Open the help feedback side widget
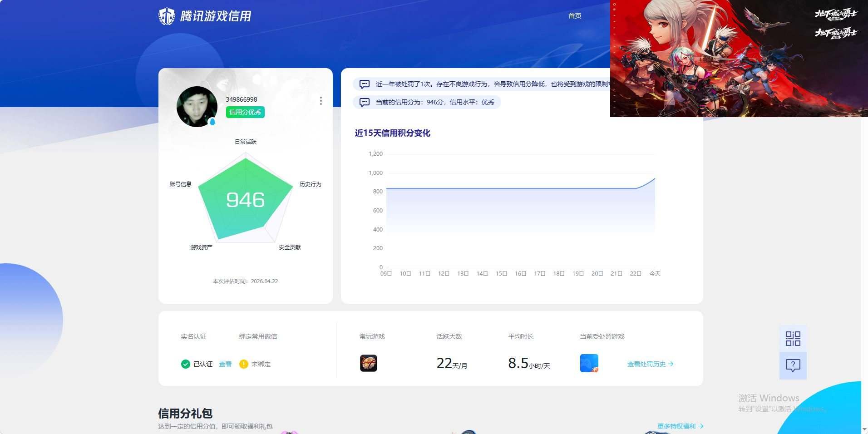This screenshot has width=868, height=434. coord(793,365)
